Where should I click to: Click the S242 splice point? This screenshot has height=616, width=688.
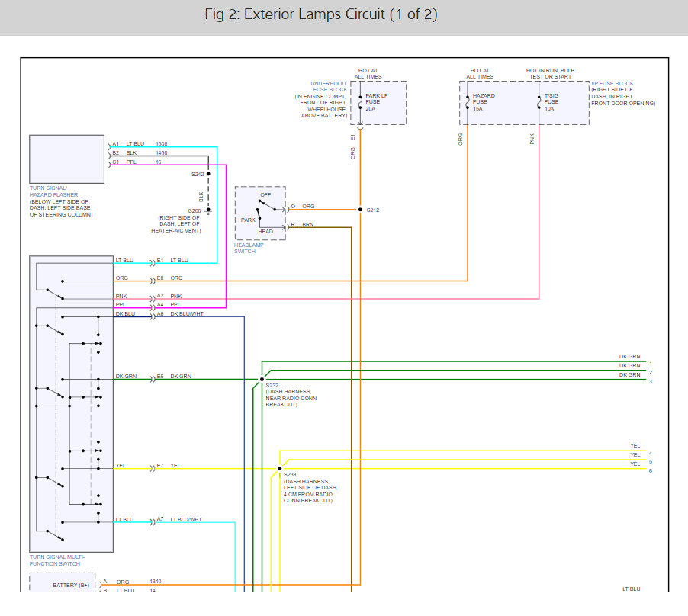(207, 174)
